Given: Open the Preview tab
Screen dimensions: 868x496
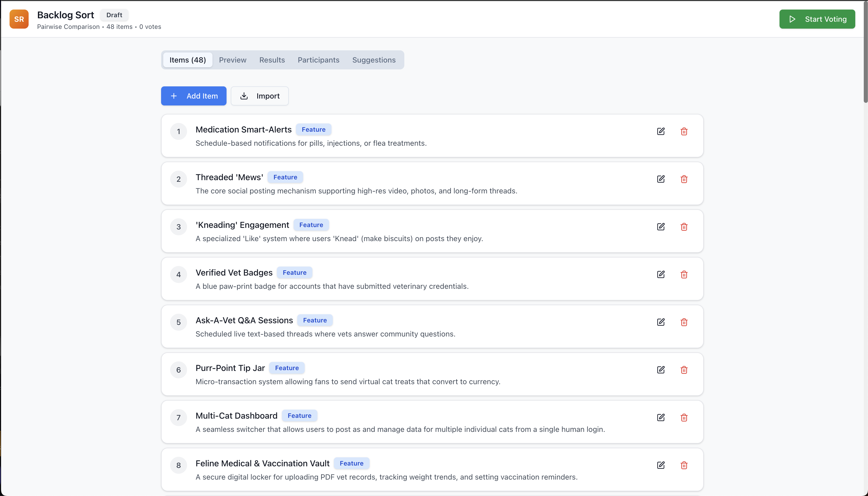Looking at the screenshot, I should tap(233, 60).
